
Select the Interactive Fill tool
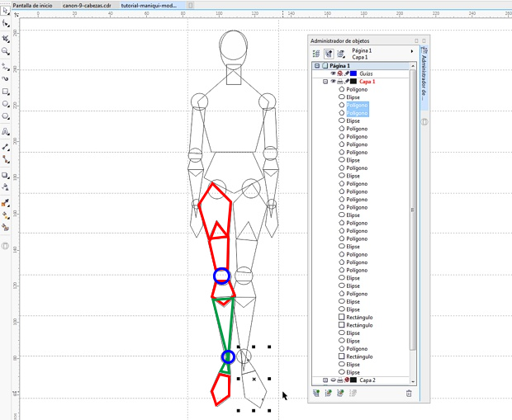[x=5, y=215]
